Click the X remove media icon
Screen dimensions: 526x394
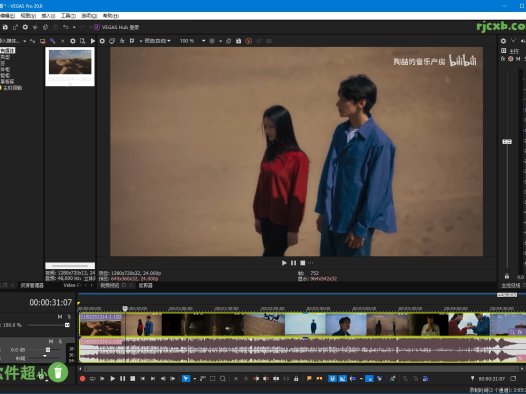click(63, 41)
